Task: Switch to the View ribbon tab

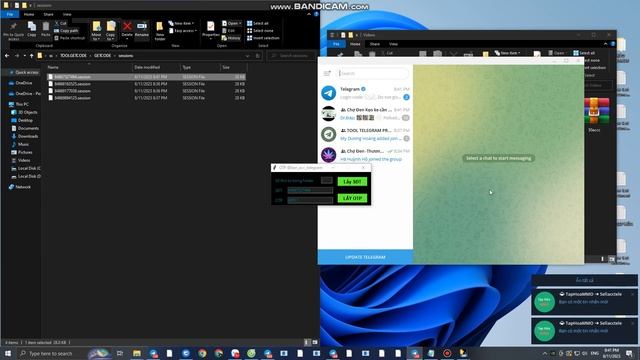Action: (67, 14)
